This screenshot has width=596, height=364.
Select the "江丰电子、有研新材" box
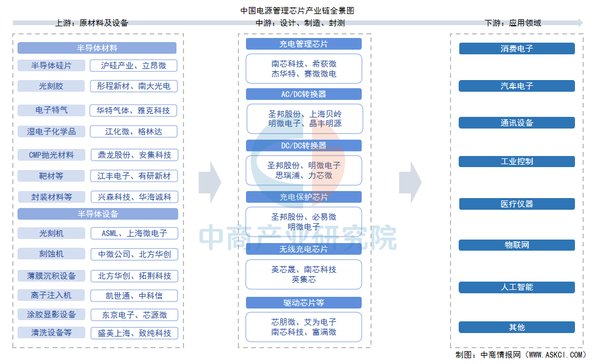[134, 176]
